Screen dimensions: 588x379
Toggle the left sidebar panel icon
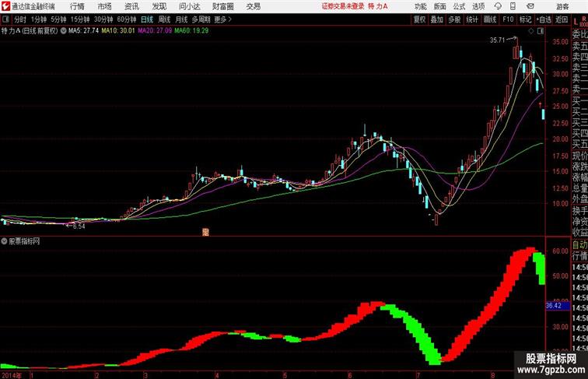click(5, 19)
